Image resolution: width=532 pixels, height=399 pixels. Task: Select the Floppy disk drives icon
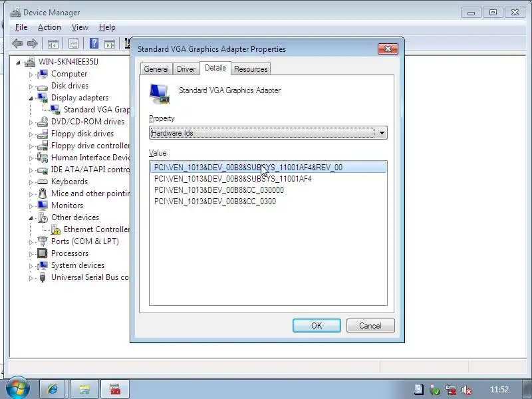(x=43, y=134)
